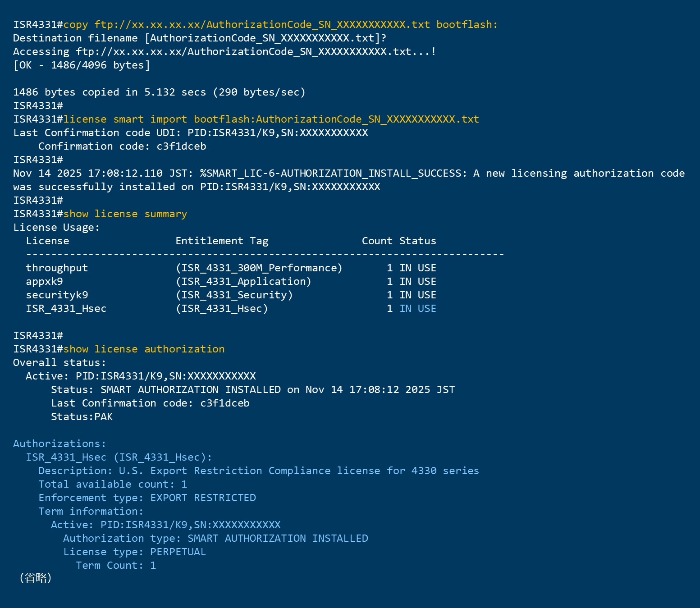
Task: Click the show license summary command
Action: click(x=125, y=214)
